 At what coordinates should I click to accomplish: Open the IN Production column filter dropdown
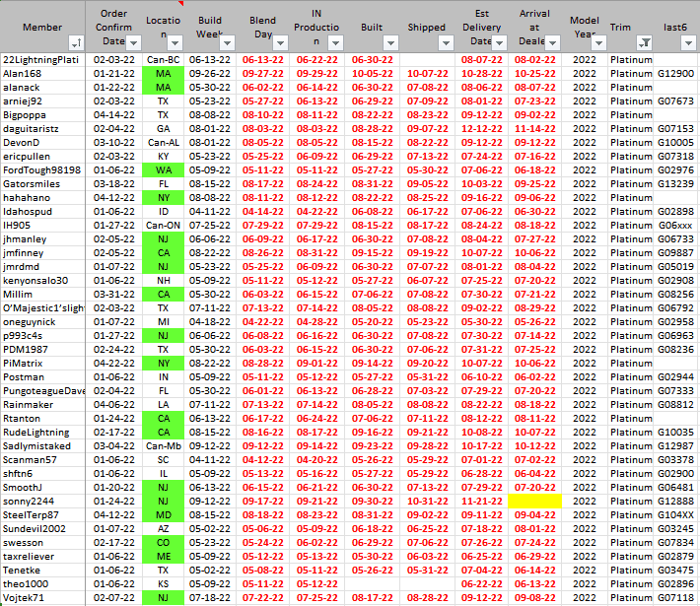point(333,43)
